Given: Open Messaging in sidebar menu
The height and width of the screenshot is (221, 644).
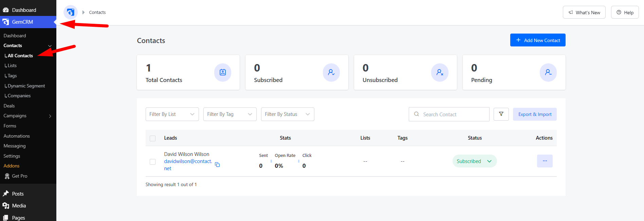Looking at the screenshot, I should pyautogui.click(x=15, y=146).
